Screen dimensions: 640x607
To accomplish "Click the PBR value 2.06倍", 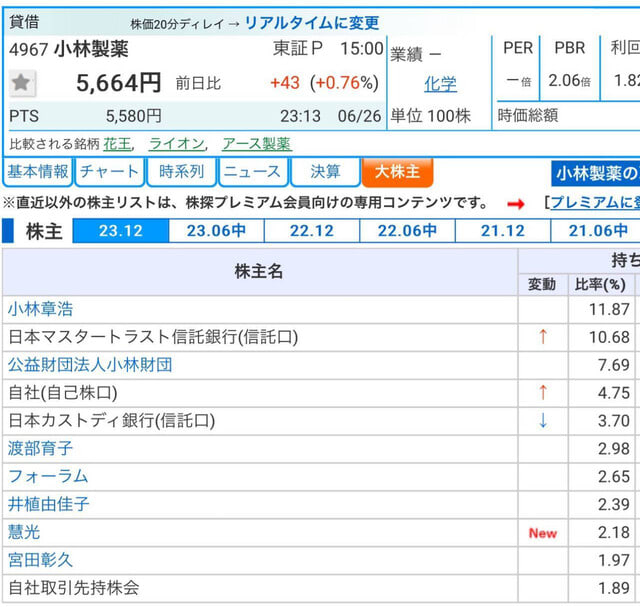I will [569, 80].
